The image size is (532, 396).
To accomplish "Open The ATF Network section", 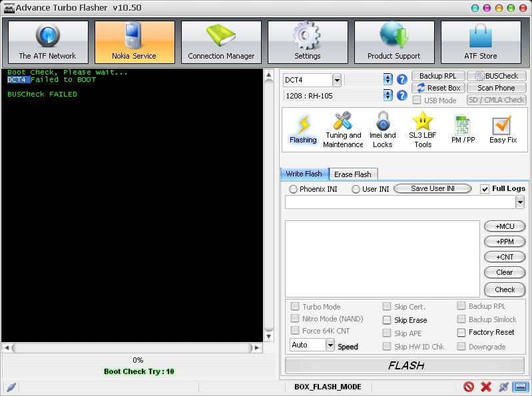I will point(48,42).
